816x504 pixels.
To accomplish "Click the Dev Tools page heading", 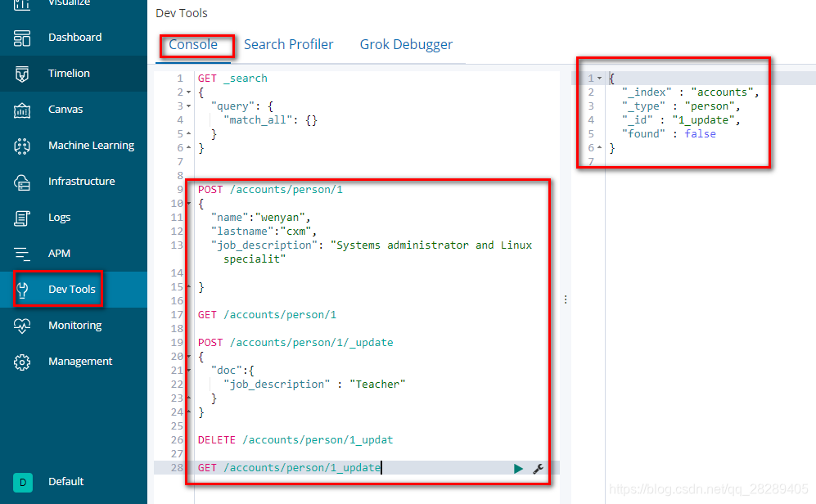I will (182, 13).
